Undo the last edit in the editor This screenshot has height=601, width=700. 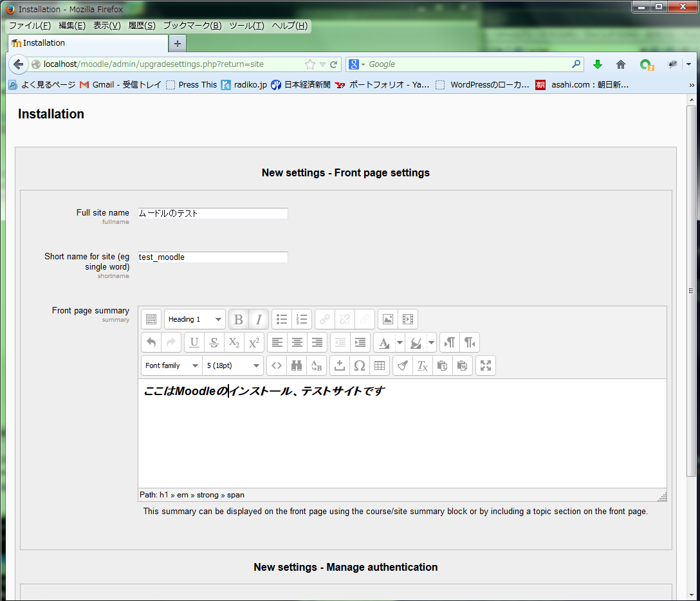point(151,342)
